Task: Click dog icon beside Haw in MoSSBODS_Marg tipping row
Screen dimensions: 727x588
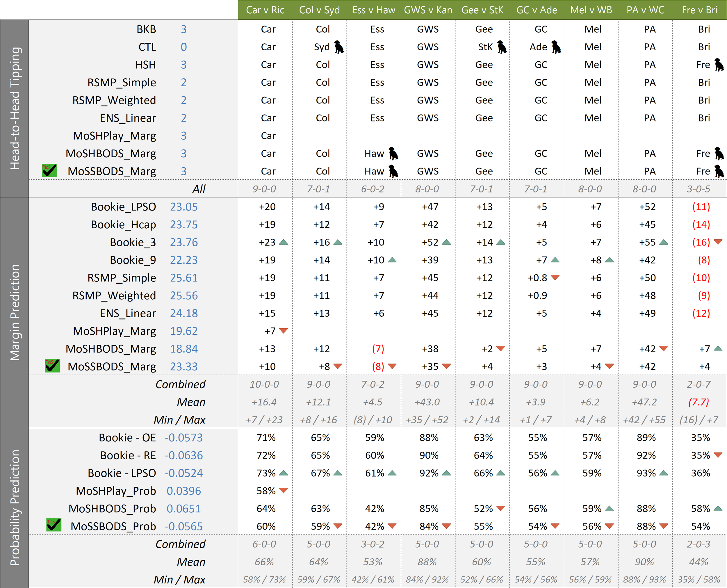Action: [393, 171]
